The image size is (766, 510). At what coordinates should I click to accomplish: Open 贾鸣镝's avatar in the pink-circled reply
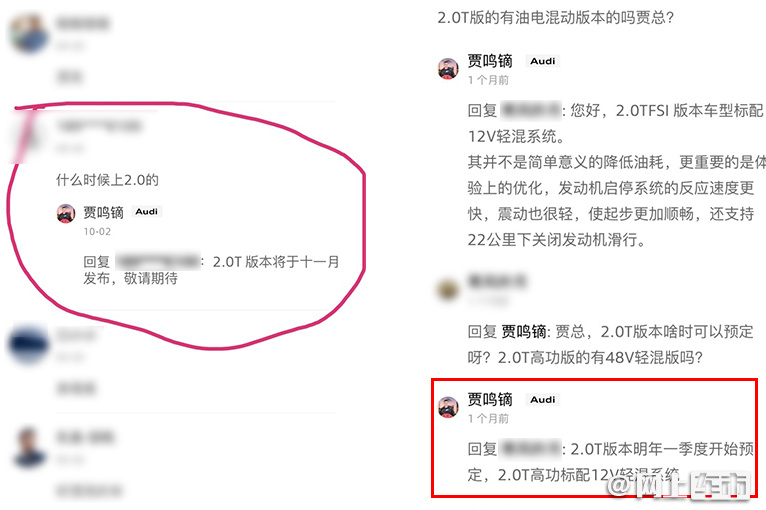[x=65, y=213]
